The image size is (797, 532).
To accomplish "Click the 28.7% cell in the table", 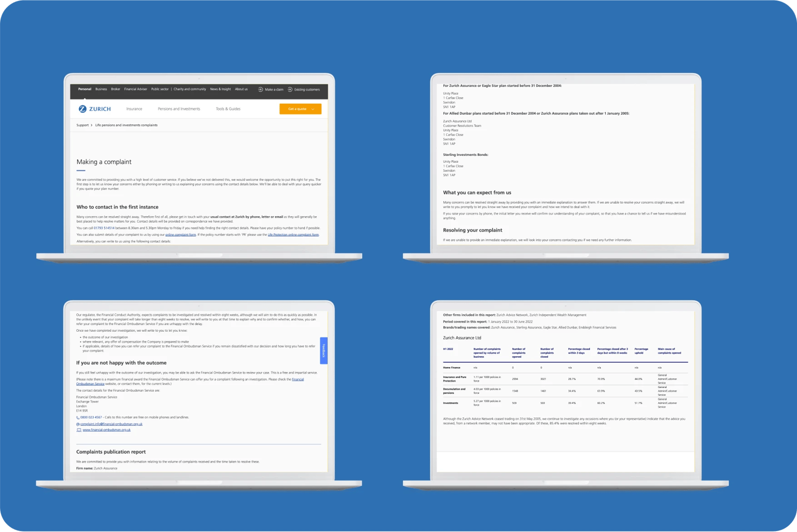I will coord(572,379).
